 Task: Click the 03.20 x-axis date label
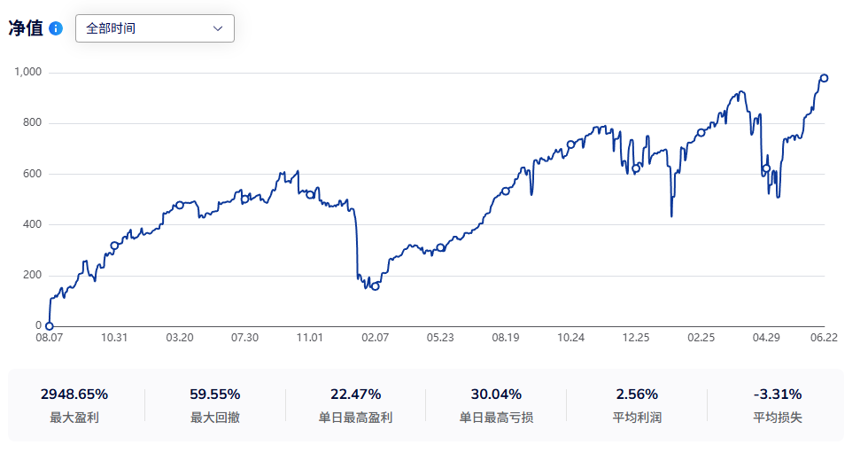[180, 338]
